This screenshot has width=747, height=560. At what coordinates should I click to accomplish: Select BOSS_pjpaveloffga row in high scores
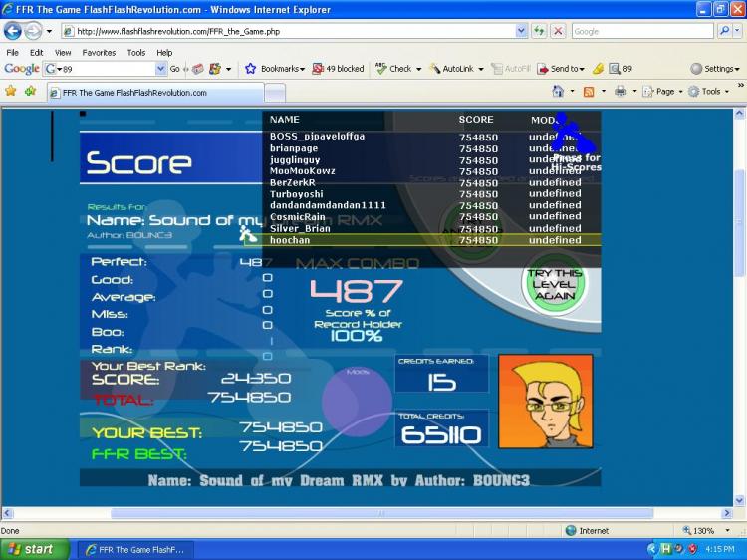click(425, 137)
